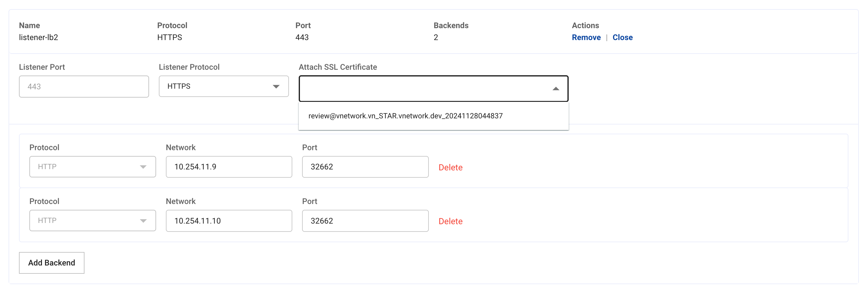Open Protocol dropdown for backend 10.254.11.9
Viewport: 868px width, 293px height.
coord(93,167)
